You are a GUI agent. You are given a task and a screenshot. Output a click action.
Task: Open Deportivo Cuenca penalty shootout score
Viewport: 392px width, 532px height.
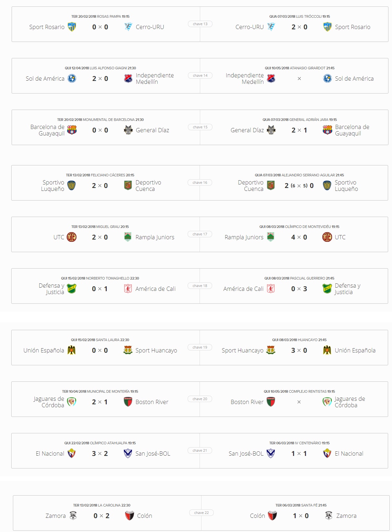[299, 186]
